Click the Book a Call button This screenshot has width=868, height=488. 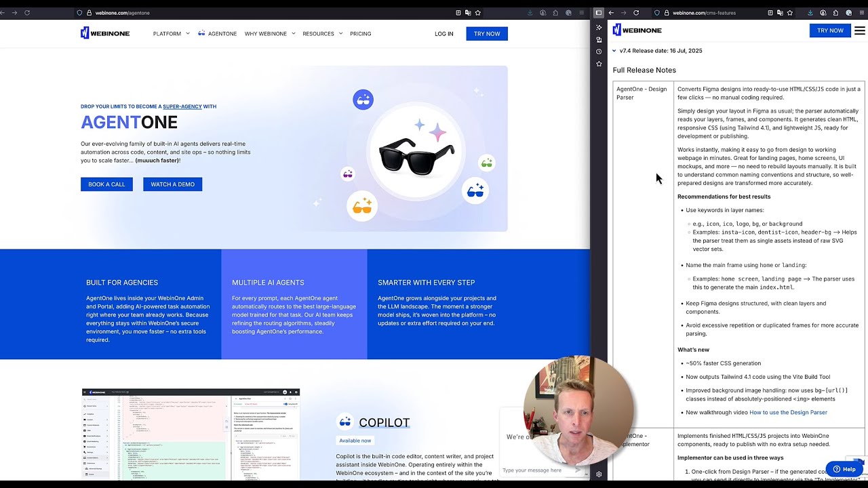click(106, 184)
